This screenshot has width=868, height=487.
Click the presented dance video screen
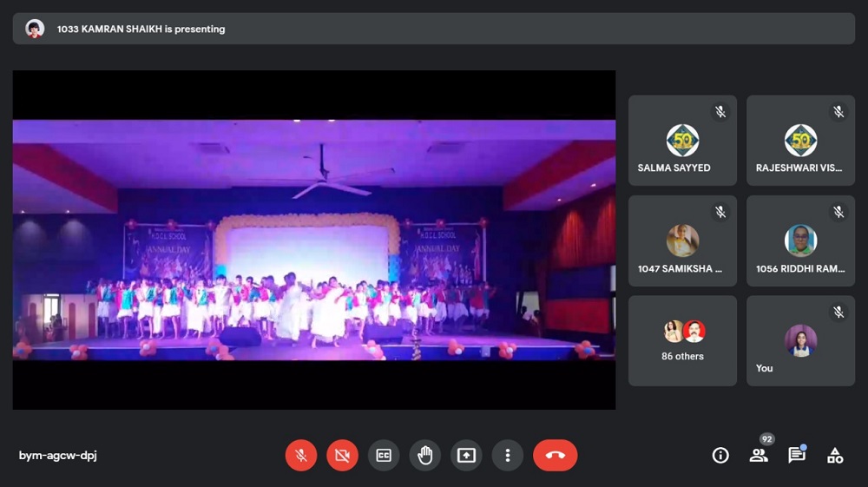(313, 240)
